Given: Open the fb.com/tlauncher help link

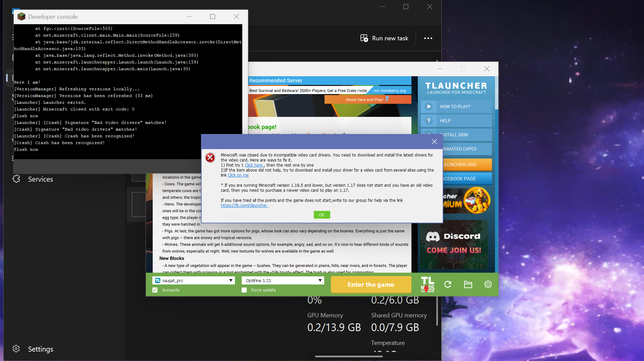Looking at the screenshot, I should click(244, 206).
